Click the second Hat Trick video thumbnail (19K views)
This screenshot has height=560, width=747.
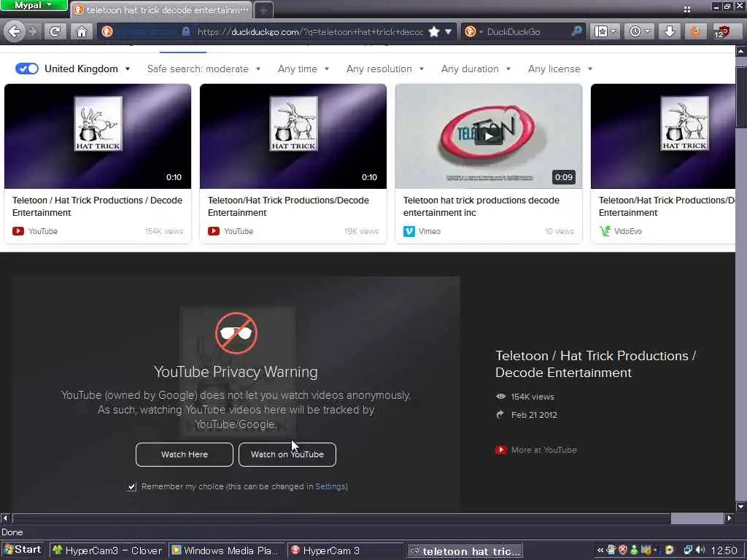click(293, 136)
